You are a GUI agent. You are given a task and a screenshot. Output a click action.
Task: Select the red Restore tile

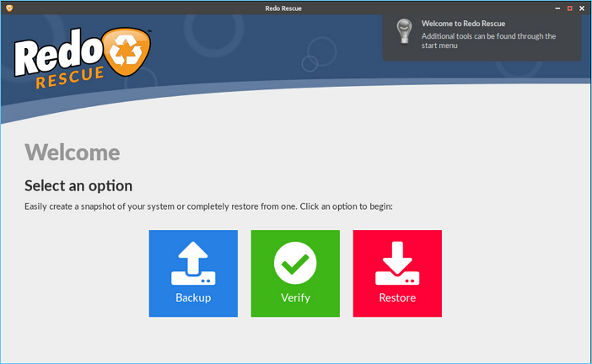[397, 274]
